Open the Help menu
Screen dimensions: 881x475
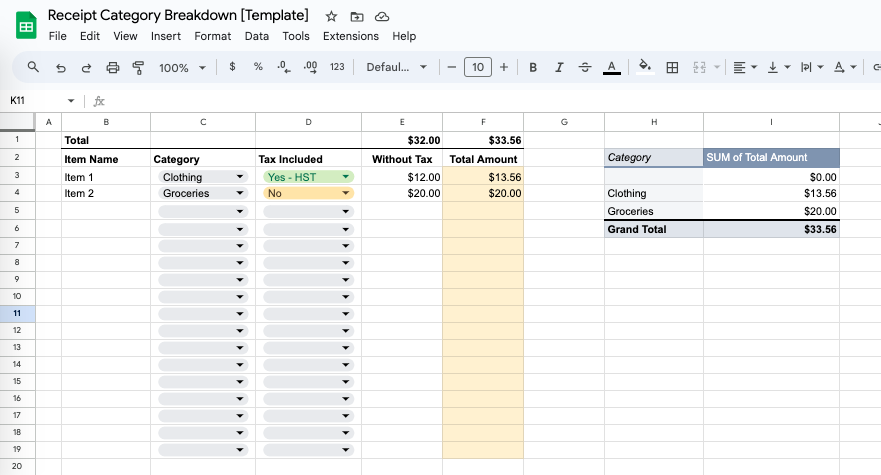tap(404, 36)
